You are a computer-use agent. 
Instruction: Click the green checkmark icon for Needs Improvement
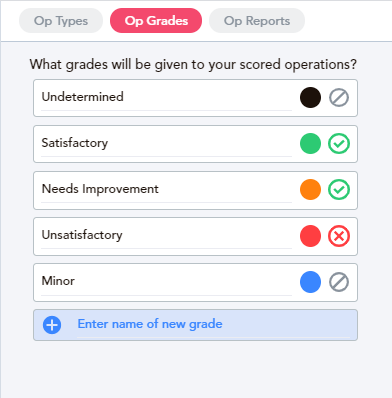pyautogui.click(x=339, y=190)
